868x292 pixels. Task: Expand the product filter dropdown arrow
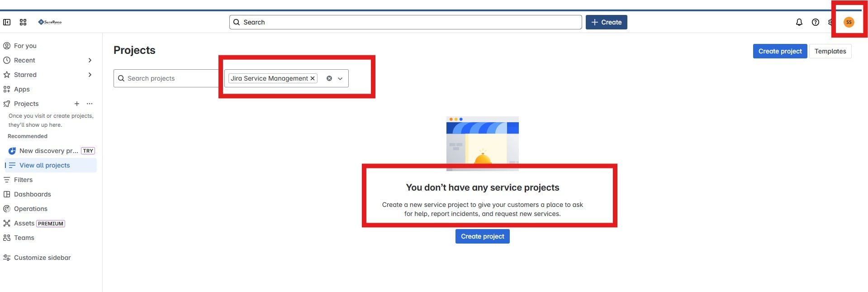point(340,78)
